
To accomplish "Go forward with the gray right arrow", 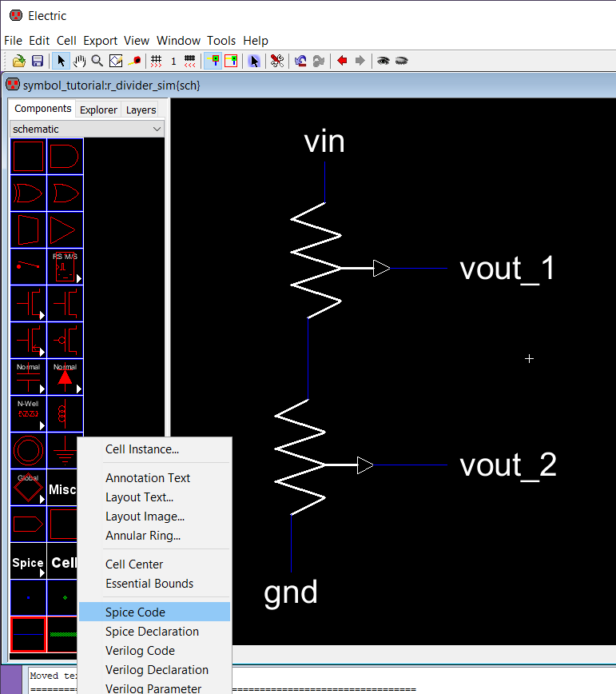I will pyautogui.click(x=360, y=61).
